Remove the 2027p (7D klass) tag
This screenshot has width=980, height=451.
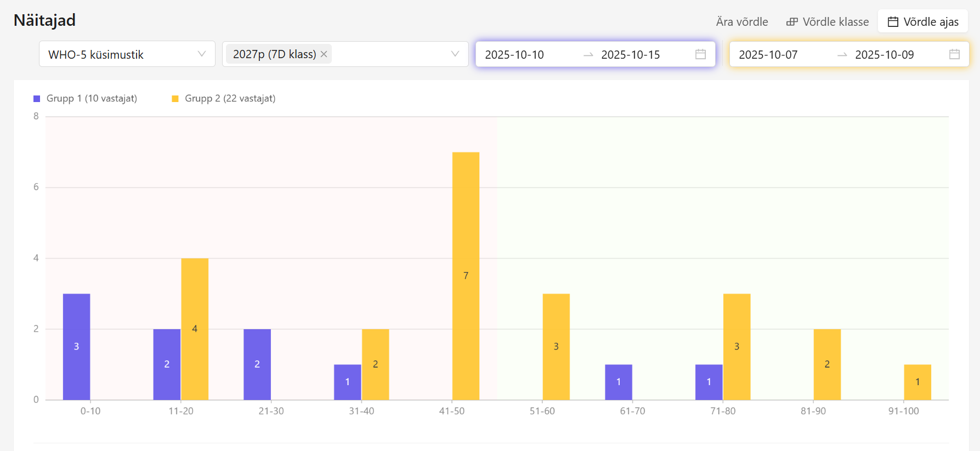point(324,54)
